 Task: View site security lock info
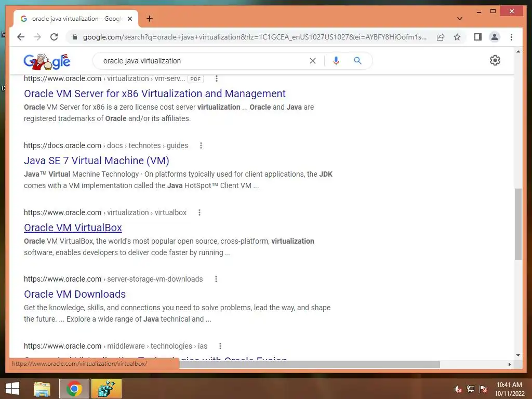(x=75, y=37)
